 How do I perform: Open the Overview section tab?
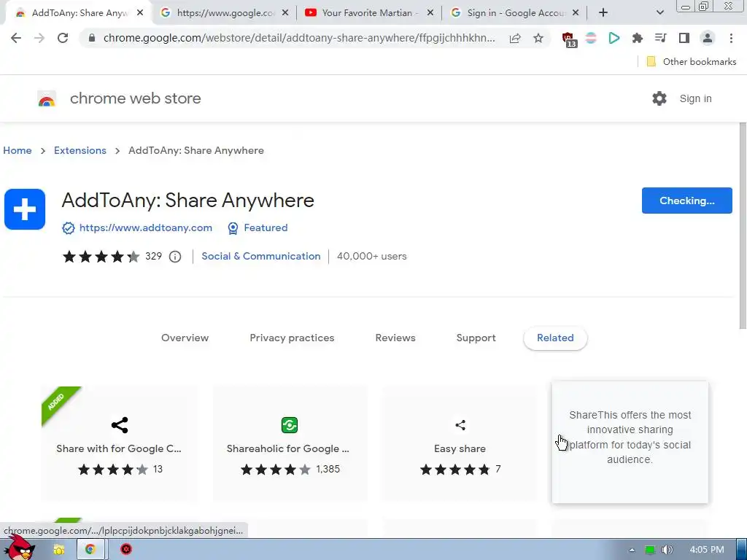(185, 338)
